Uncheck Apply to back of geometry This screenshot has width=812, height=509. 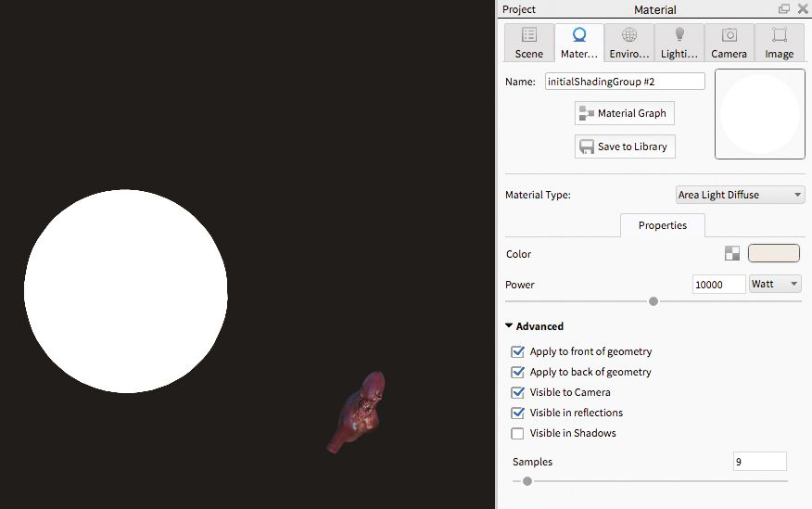[517, 372]
